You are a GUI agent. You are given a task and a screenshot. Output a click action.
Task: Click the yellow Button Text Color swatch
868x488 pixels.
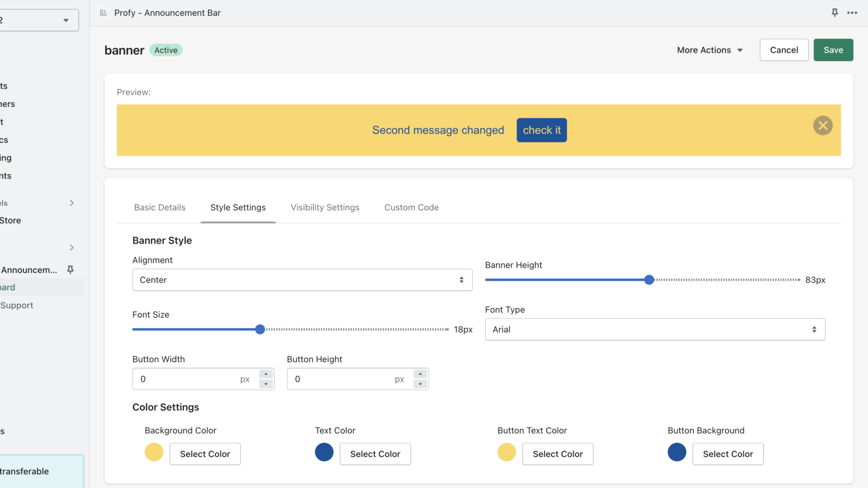pos(507,452)
